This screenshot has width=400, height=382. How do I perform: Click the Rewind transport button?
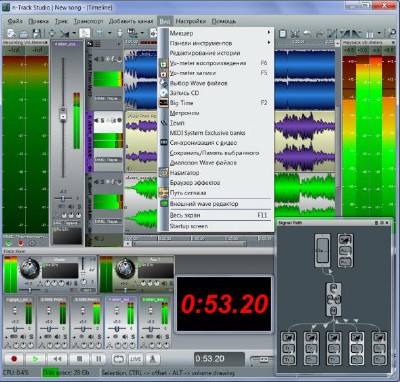click(57, 359)
